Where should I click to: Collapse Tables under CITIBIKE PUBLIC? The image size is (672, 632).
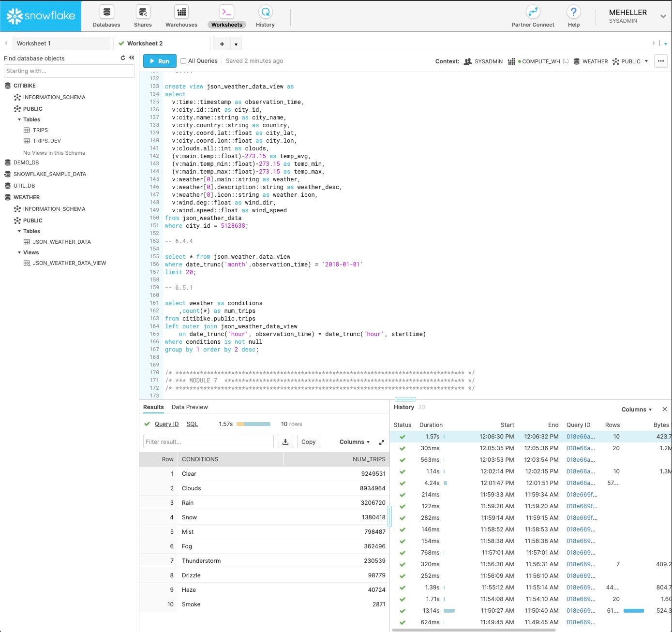coord(19,119)
